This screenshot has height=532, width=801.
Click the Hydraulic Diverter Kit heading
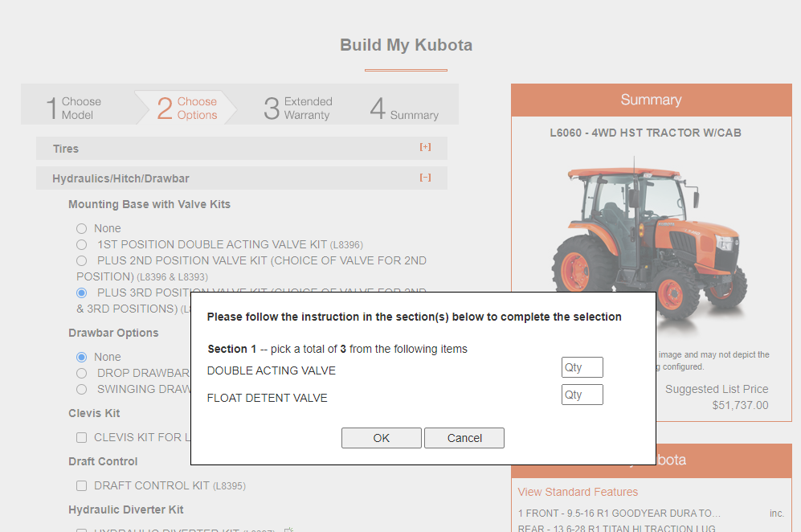point(125,509)
